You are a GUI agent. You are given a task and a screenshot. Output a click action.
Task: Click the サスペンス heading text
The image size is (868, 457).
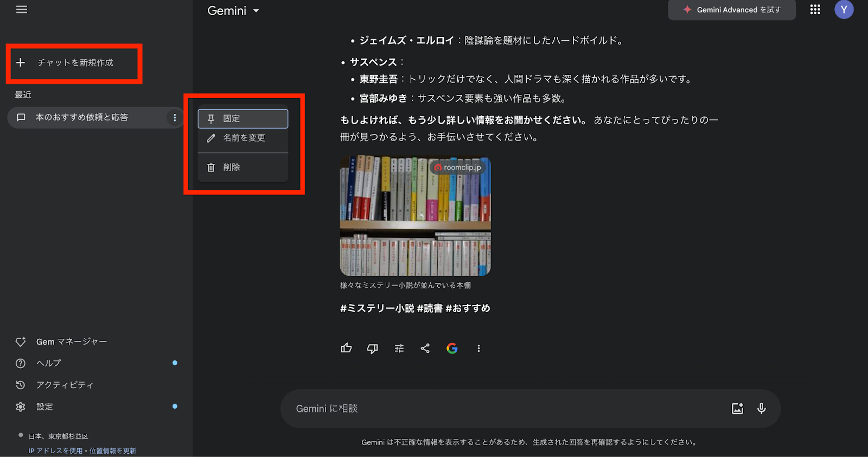[x=373, y=62]
